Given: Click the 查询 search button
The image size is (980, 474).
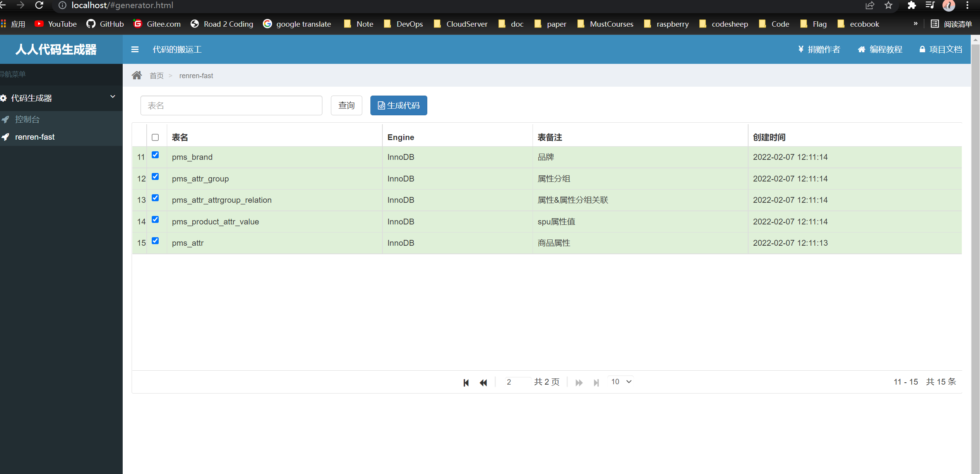Looking at the screenshot, I should [346, 105].
